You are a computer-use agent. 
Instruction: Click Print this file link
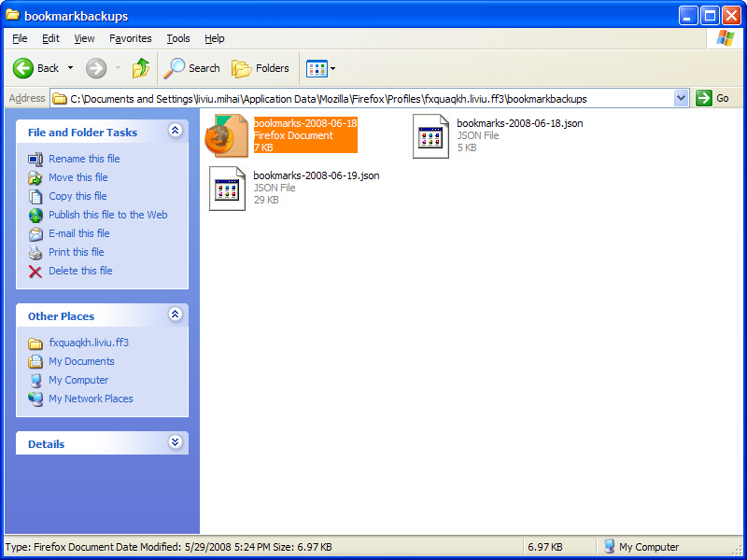click(77, 252)
